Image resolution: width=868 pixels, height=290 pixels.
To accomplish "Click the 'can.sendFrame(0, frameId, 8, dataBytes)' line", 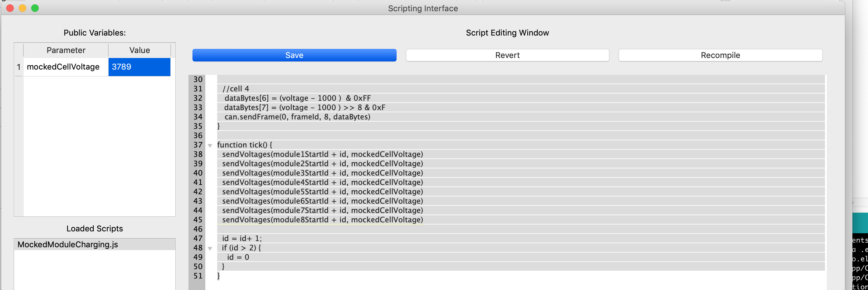I will (x=297, y=117).
